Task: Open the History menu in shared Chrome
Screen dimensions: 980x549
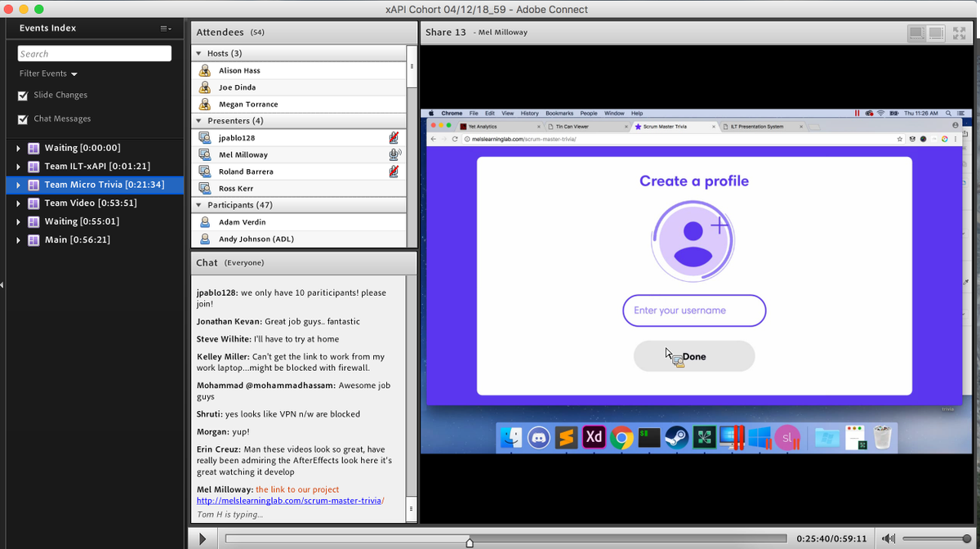Action: click(529, 114)
